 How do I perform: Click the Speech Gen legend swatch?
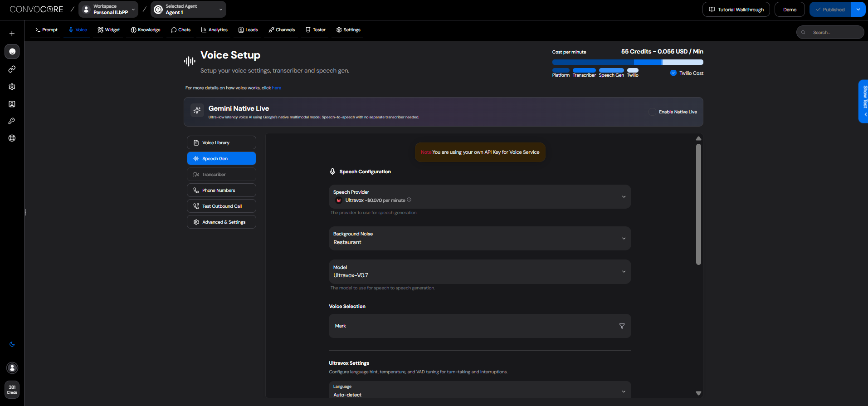[x=611, y=70]
